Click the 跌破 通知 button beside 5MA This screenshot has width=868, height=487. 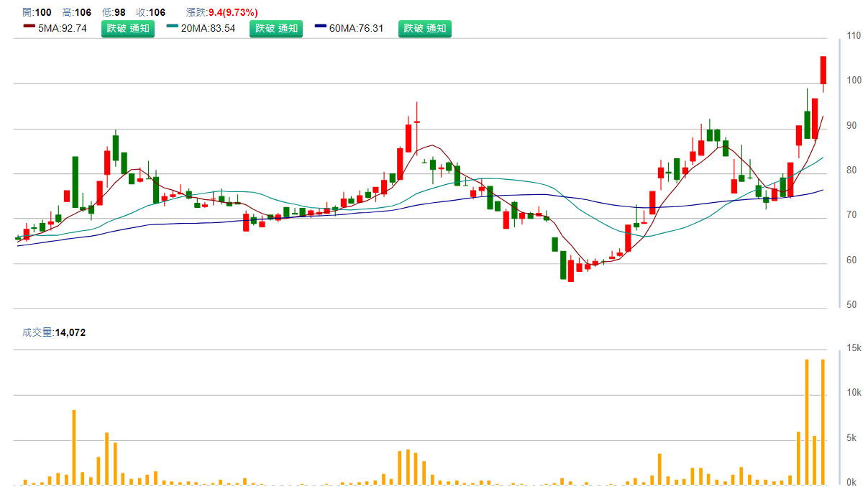click(x=127, y=29)
